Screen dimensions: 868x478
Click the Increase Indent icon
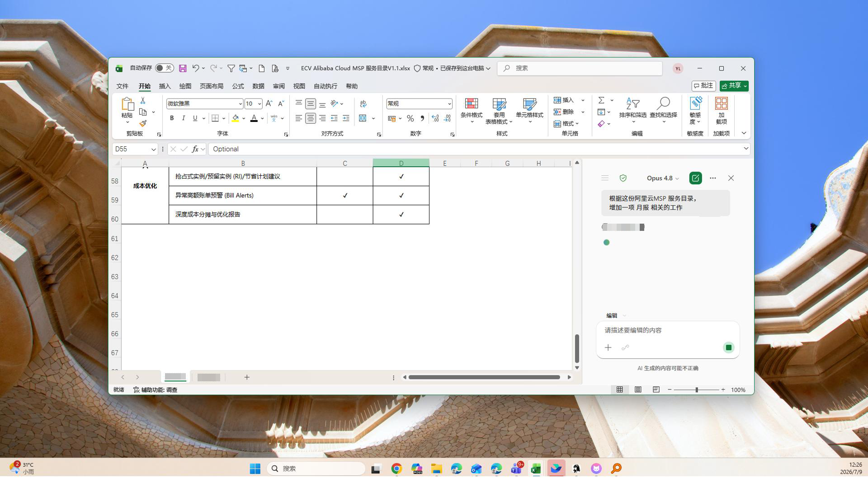(346, 118)
